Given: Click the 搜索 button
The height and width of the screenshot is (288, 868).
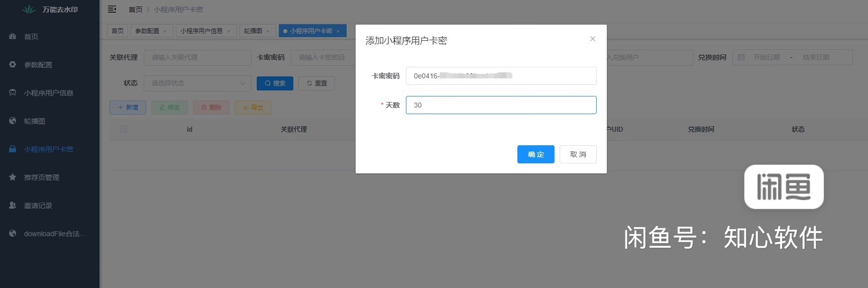Looking at the screenshot, I should (x=275, y=83).
